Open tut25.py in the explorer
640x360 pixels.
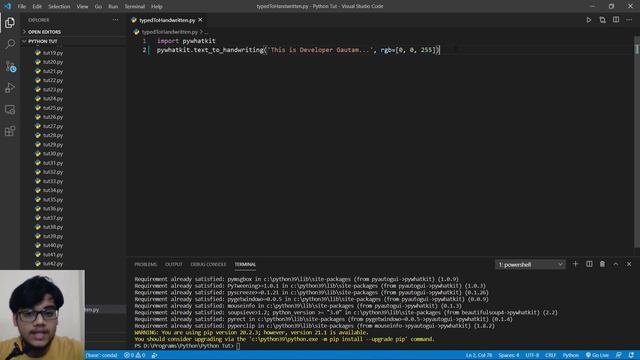[x=53, y=108]
